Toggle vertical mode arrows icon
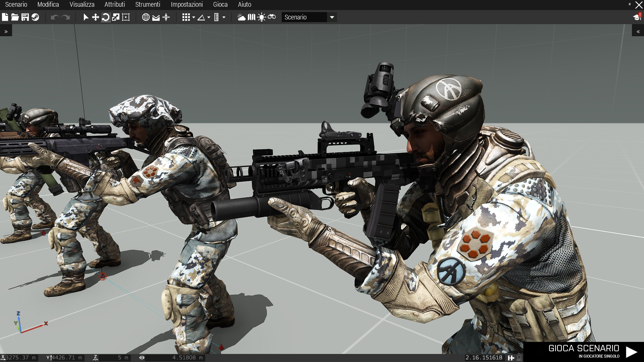The width and height of the screenshot is (644, 362). pyautogui.click(x=166, y=17)
